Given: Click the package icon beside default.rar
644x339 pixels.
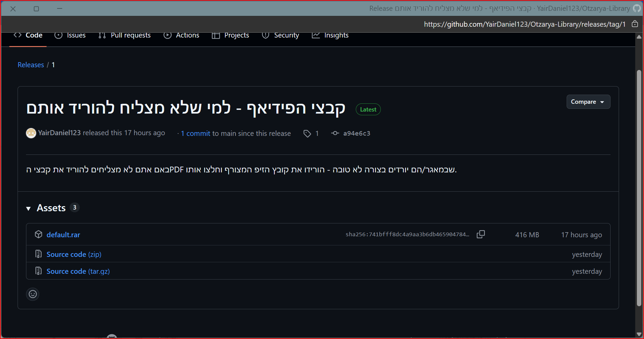Looking at the screenshot, I should 39,234.
